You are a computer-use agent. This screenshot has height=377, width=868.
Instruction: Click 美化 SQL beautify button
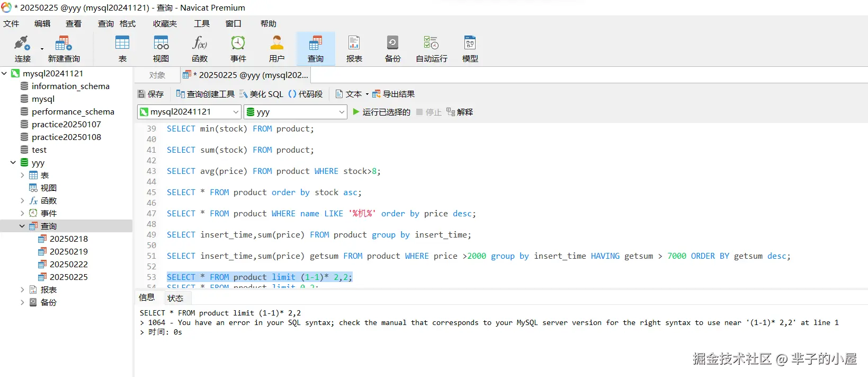tap(261, 94)
